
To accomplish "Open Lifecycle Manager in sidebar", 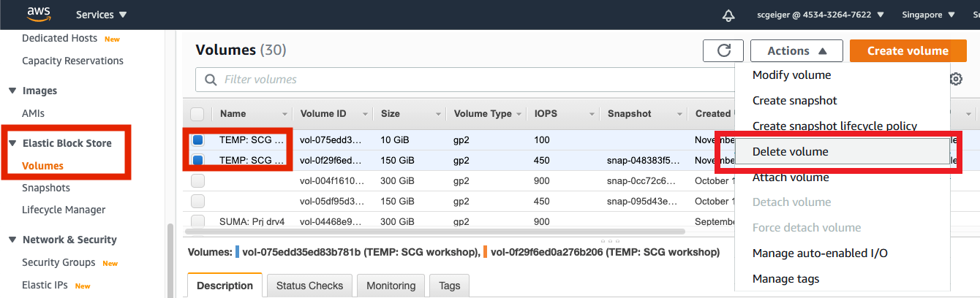I will point(64,210).
